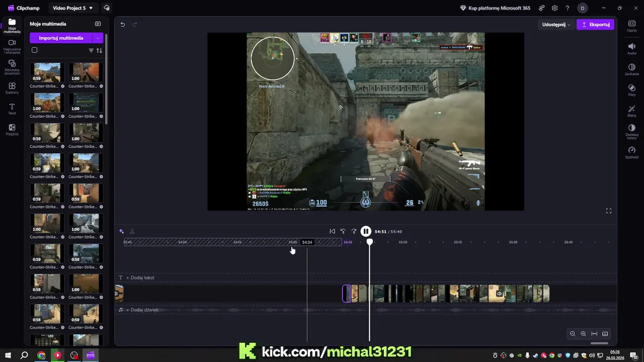Rewind five seconds

(x=343, y=231)
